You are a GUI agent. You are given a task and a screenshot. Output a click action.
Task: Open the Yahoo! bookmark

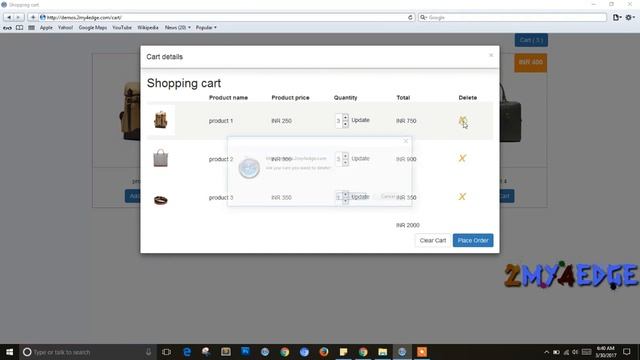[x=65, y=28]
